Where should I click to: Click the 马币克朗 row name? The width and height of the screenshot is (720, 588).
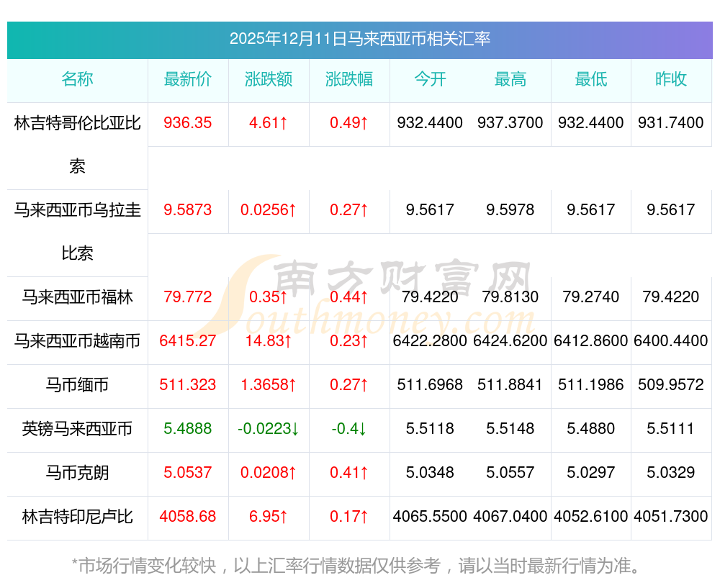pos(77,473)
